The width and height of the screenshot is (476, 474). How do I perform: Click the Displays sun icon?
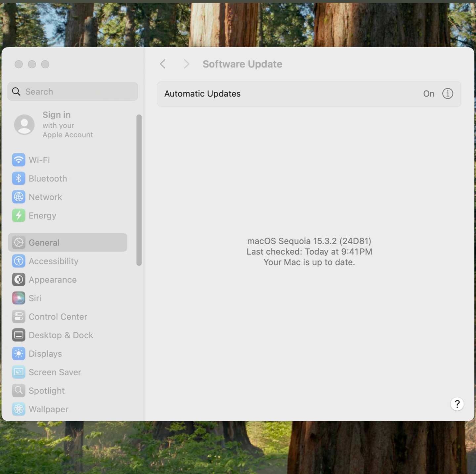[x=19, y=354]
